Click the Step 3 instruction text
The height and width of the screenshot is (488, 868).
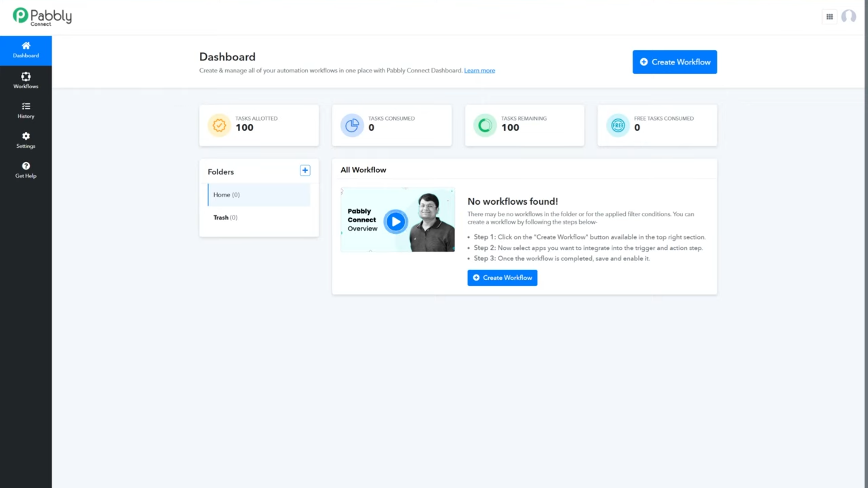point(561,258)
